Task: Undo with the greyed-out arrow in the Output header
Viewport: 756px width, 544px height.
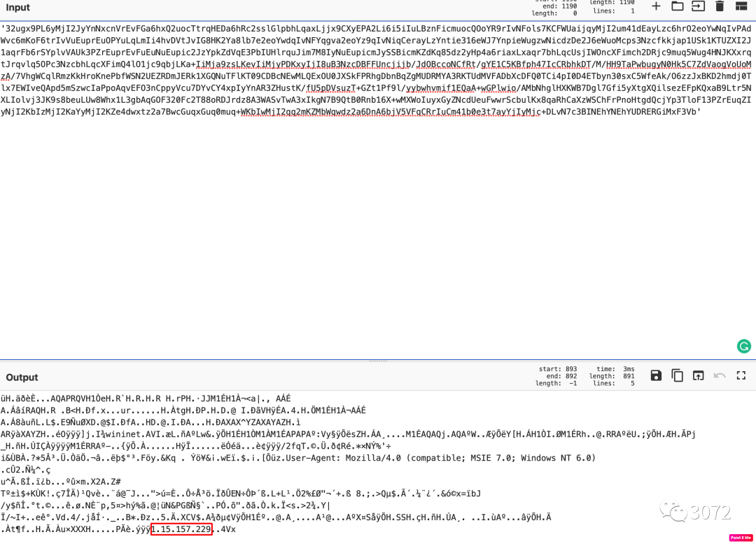Action: (x=720, y=376)
